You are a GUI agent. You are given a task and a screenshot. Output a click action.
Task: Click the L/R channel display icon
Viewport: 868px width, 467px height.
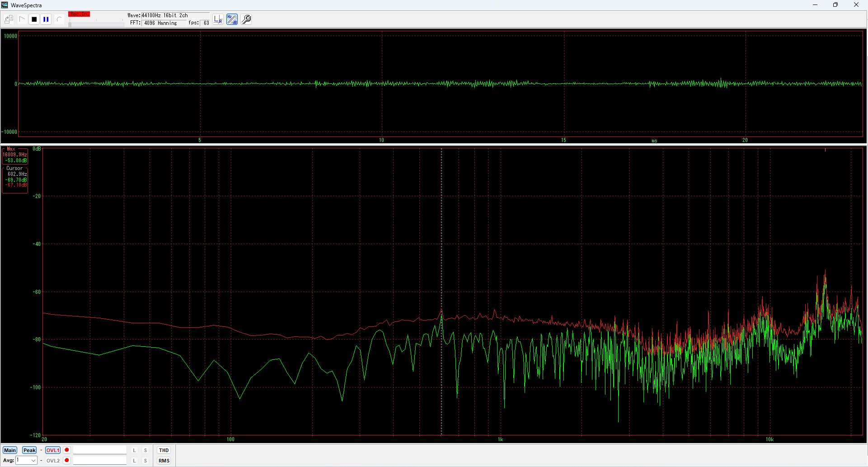coord(218,19)
